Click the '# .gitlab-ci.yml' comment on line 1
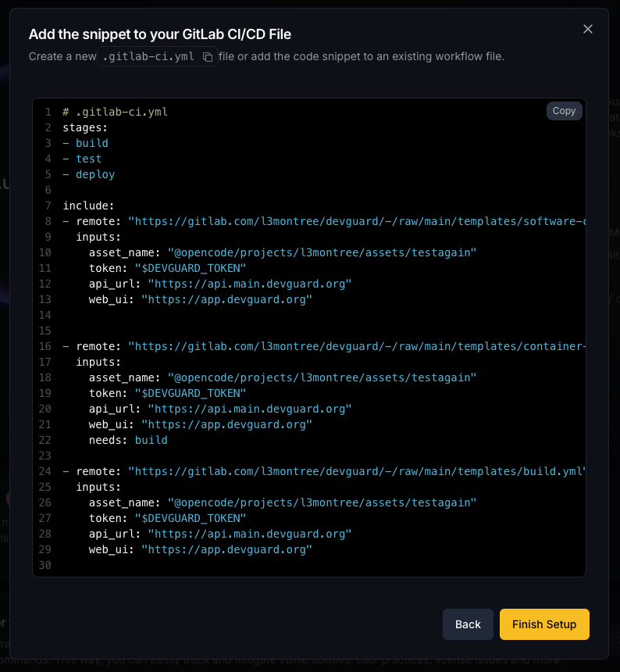This screenshot has height=672, width=620. pos(116,112)
